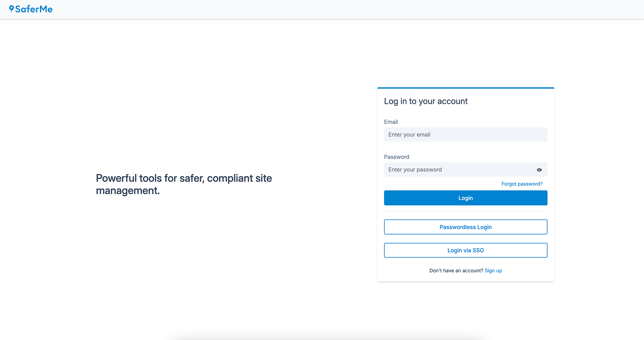Click inside the Enter your email field
The height and width of the screenshot is (340, 644).
pos(465,135)
